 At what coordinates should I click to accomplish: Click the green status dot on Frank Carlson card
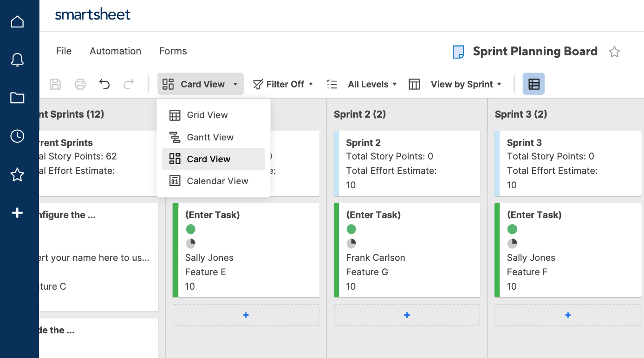point(351,229)
